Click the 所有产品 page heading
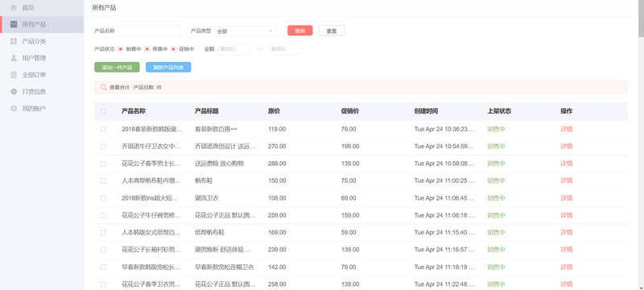Viewport: 644px width, 290px height. (104, 7)
